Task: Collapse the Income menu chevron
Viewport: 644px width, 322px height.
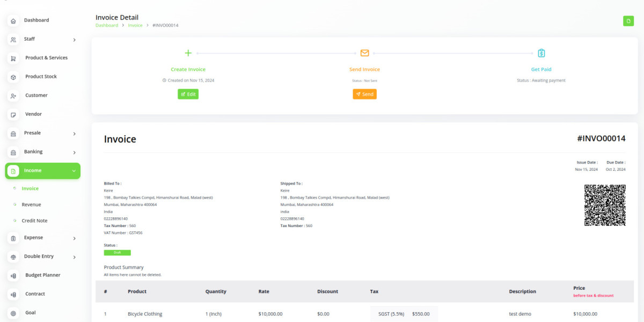Action: click(x=74, y=171)
